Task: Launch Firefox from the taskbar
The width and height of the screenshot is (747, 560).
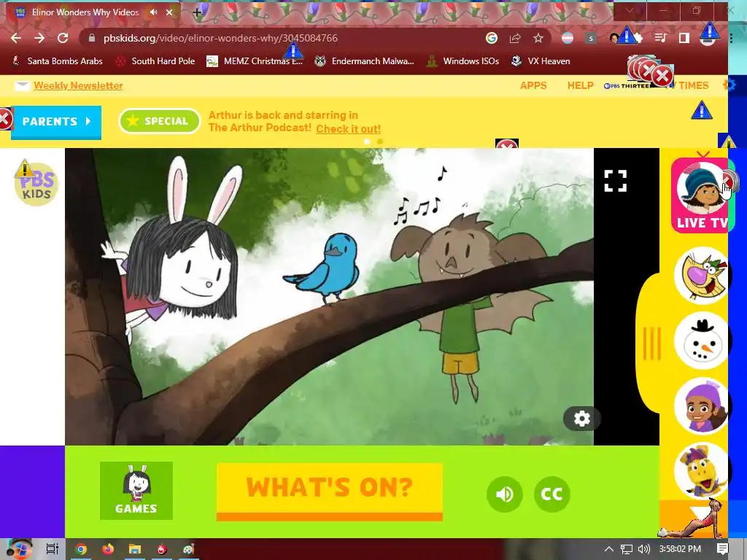Action: click(108, 550)
